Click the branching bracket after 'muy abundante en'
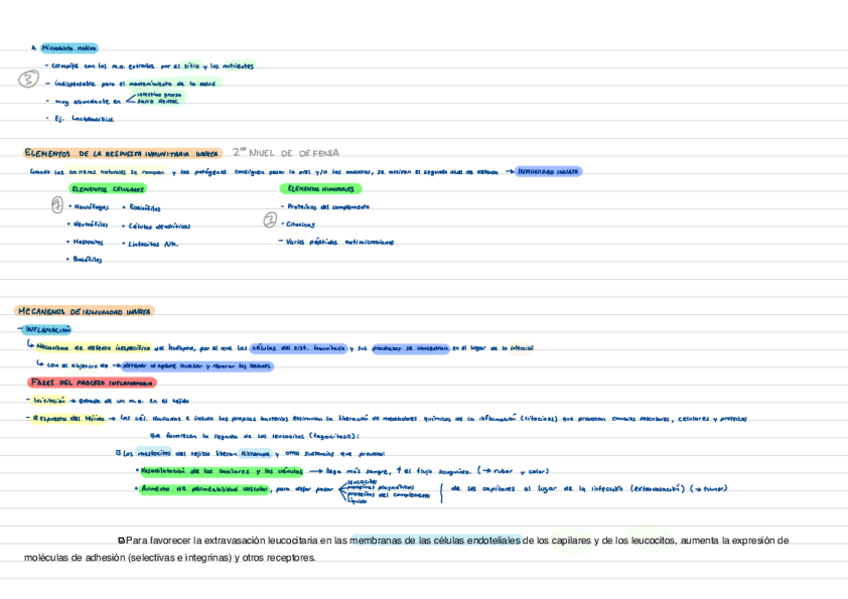Screen dimensions: 848x599 [x=129, y=99]
